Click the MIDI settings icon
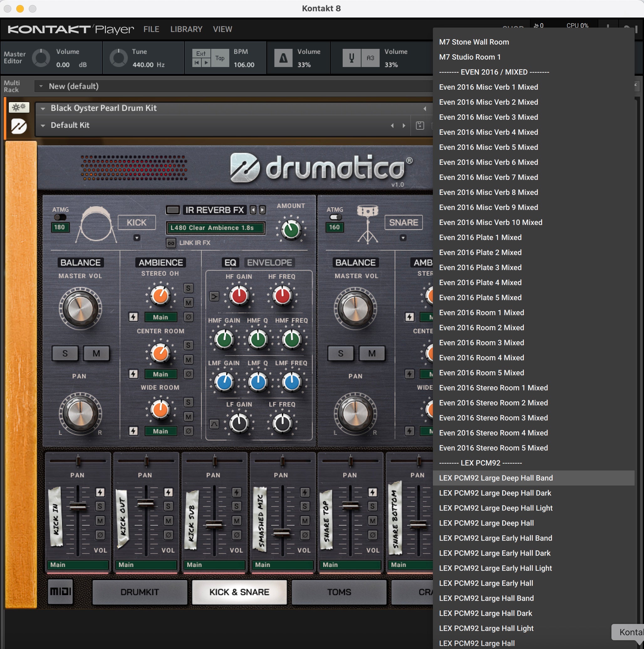The width and height of the screenshot is (644, 649). coord(60,592)
